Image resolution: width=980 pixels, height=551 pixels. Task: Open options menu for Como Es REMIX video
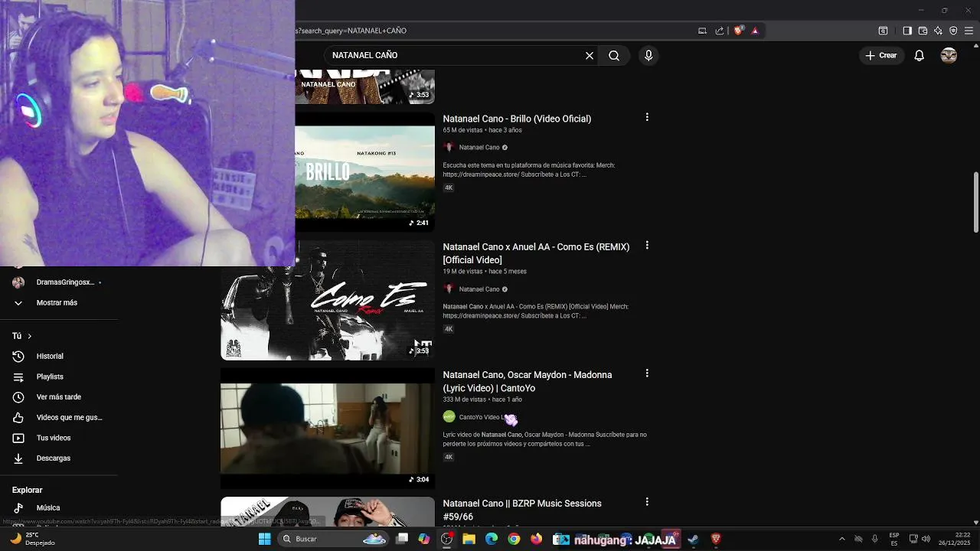(x=647, y=246)
